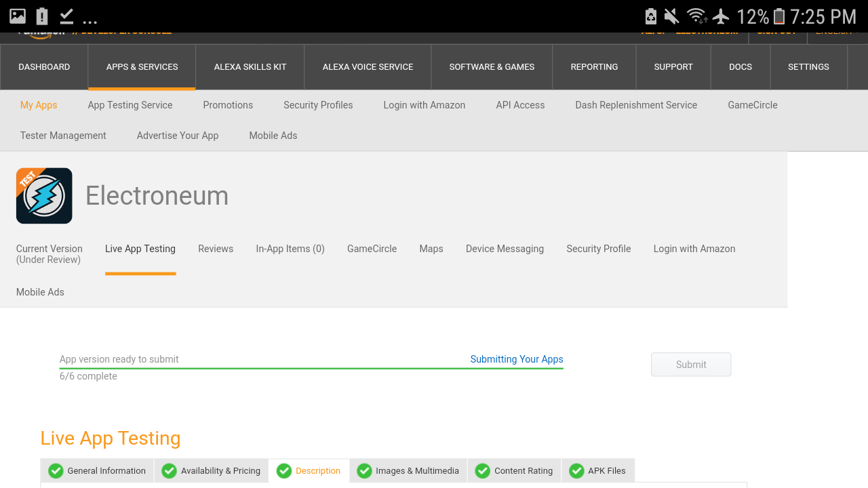This screenshot has height=488, width=868.
Task: Open Software & Games section
Action: tap(492, 67)
